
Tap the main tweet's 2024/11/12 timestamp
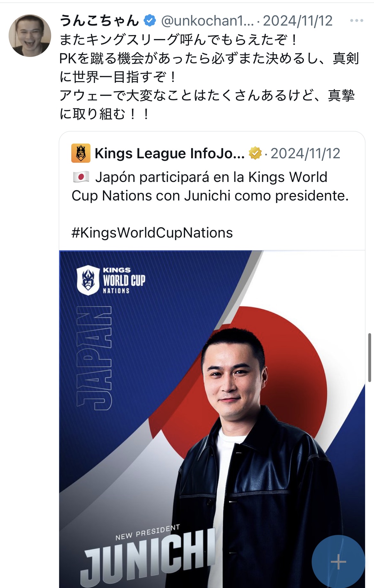coord(298,21)
